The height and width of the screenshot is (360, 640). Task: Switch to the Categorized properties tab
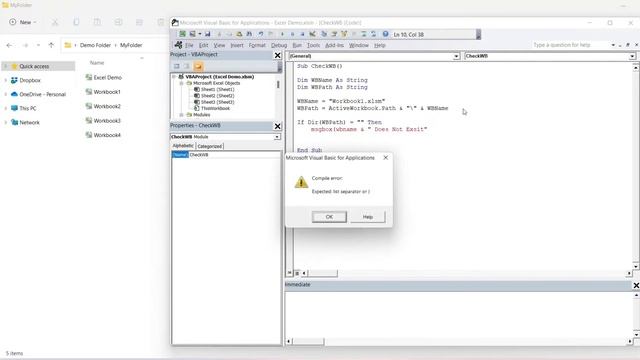[x=210, y=146]
